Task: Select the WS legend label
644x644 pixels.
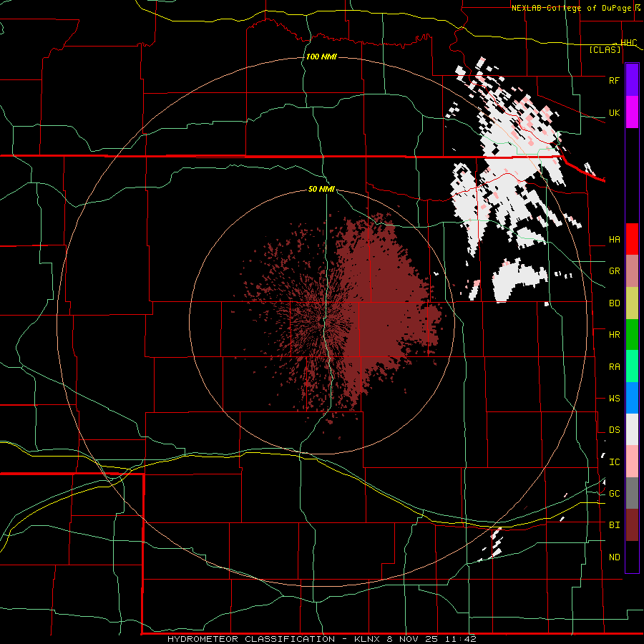Action: click(614, 399)
